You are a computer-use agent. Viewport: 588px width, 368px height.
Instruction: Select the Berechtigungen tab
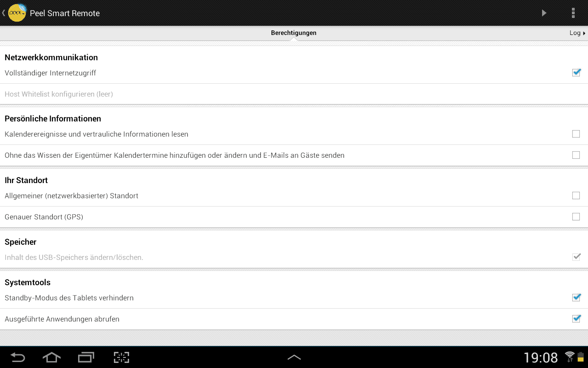point(294,33)
